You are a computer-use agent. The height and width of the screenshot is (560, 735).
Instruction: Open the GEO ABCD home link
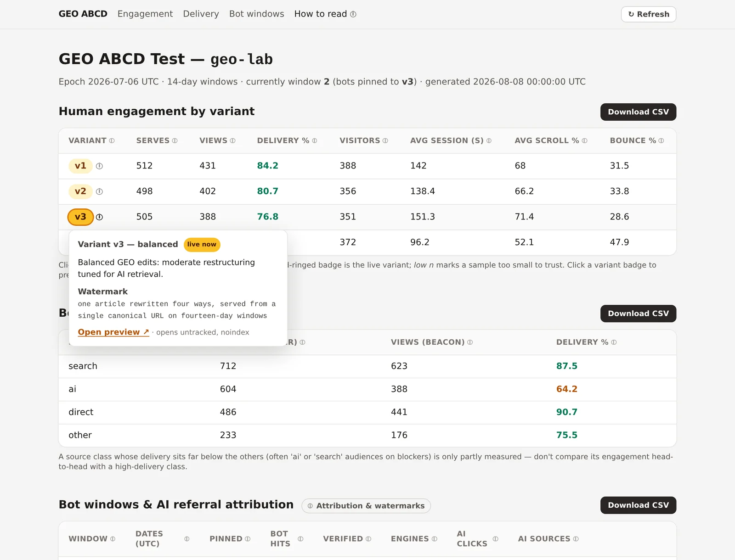[x=83, y=14]
